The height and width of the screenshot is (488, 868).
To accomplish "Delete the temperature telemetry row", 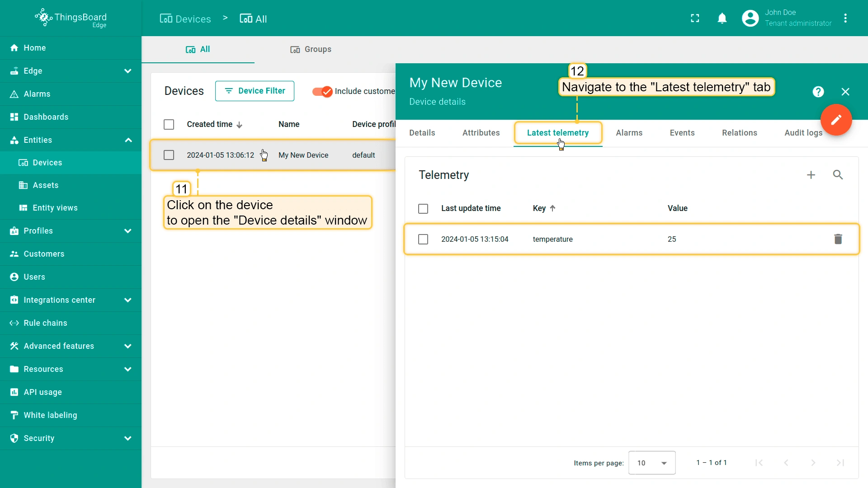I will pyautogui.click(x=838, y=239).
